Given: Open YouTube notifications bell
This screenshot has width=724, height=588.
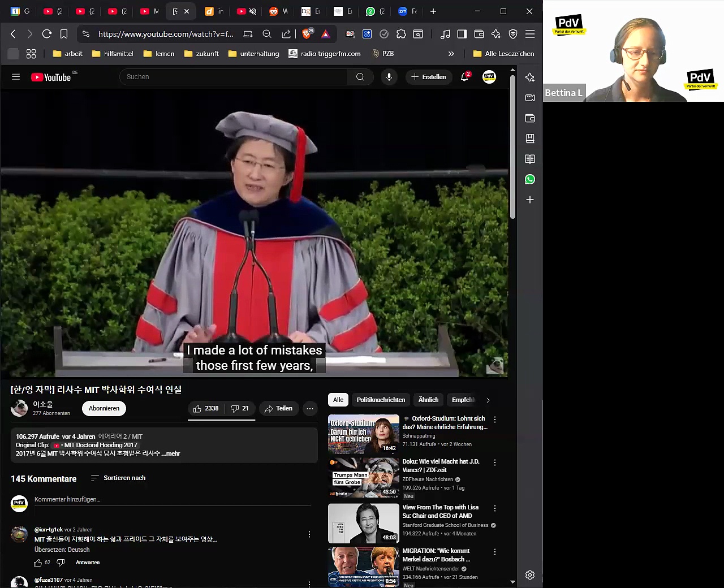Looking at the screenshot, I should pyautogui.click(x=464, y=77).
